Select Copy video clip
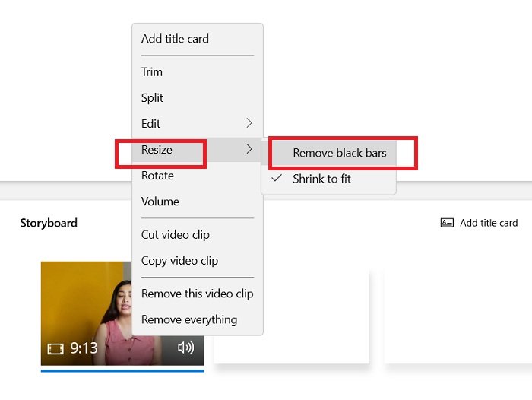 pos(197,261)
